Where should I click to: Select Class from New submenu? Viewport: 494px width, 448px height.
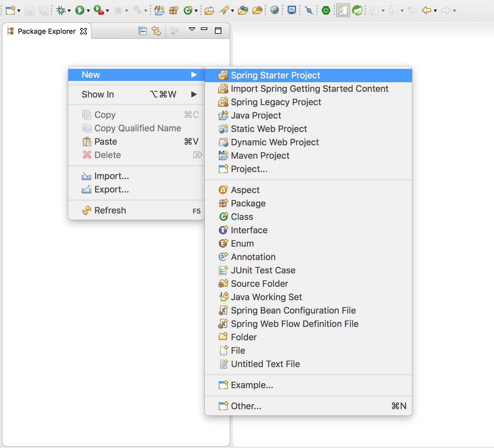[x=308, y=217]
